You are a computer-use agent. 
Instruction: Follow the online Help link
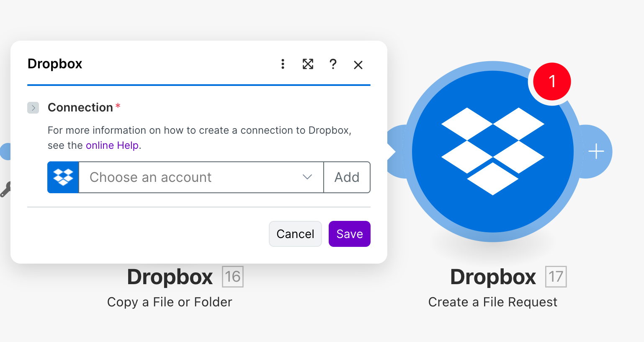click(x=112, y=145)
